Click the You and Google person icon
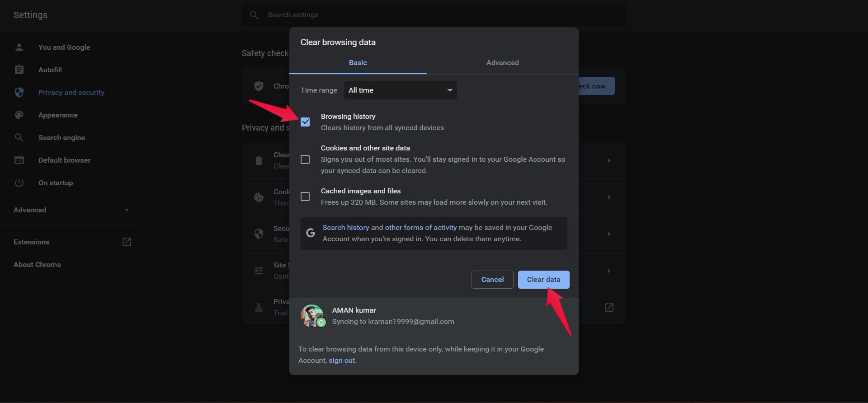This screenshot has width=868, height=403. tap(19, 47)
